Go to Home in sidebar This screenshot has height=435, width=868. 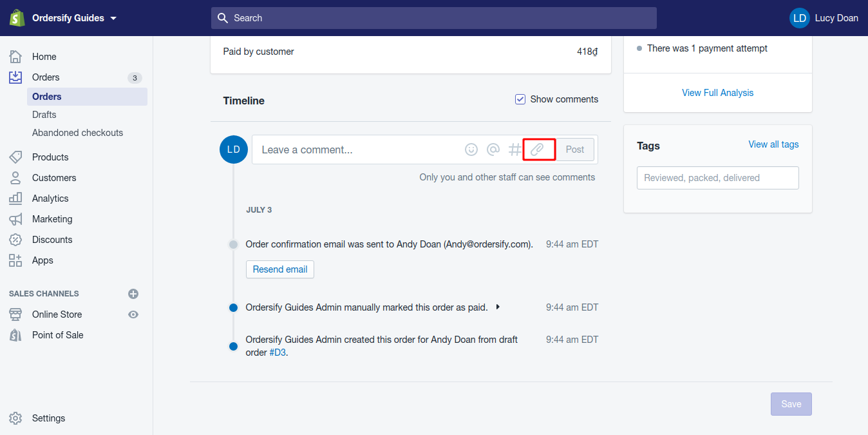coord(44,57)
